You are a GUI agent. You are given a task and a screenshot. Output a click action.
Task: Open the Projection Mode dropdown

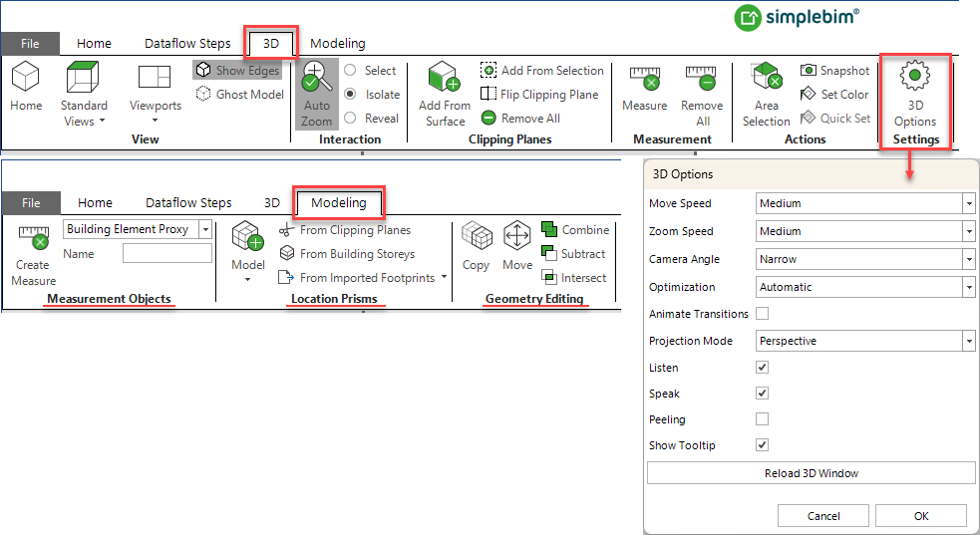pos(969,341)
